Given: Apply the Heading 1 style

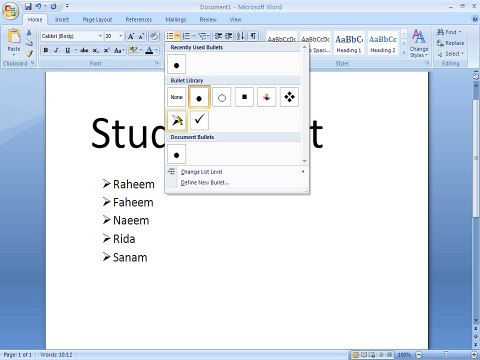Looking at the screenshot, I should coord(349,43).
